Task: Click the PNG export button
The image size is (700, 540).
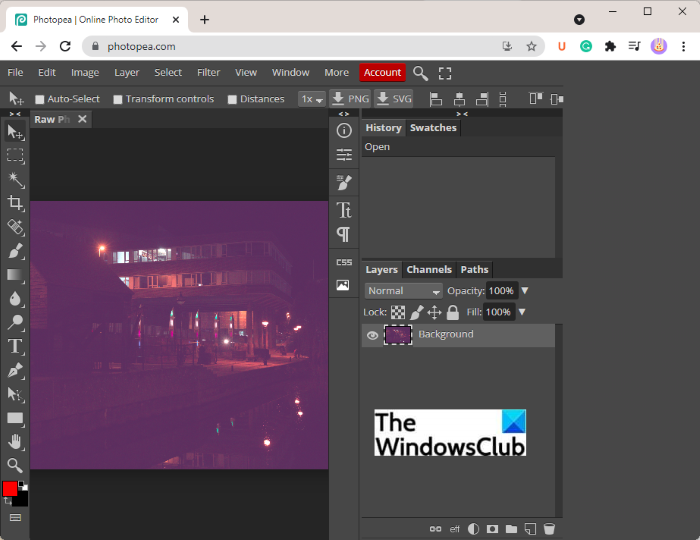Action: pyautogui.click(x=350, y=99)
